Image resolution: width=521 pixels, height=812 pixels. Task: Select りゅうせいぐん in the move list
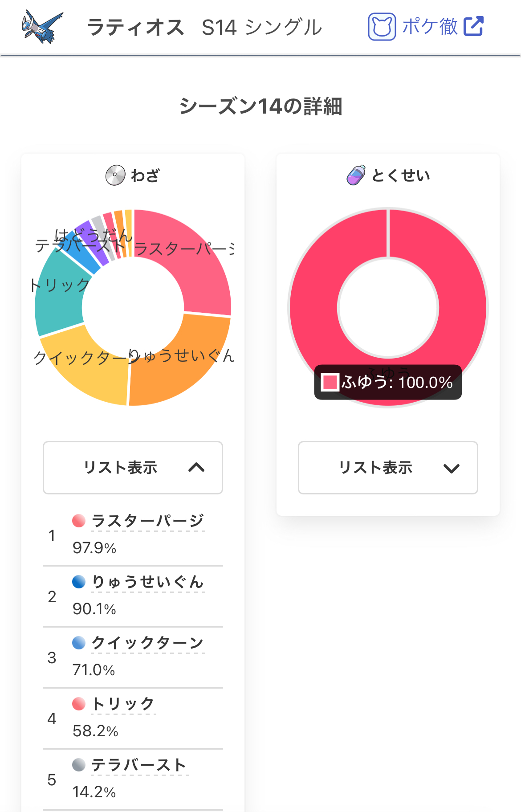pyautogui.click(x=147, y=582)
